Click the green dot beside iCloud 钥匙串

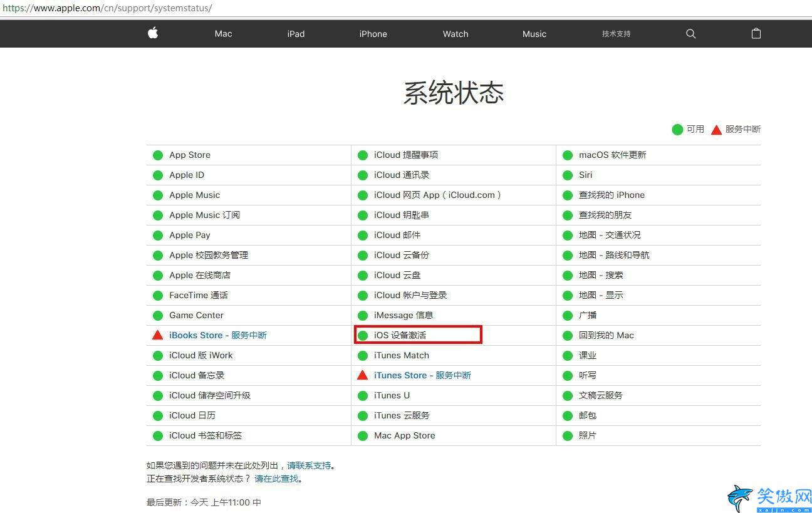pos(362,215)
